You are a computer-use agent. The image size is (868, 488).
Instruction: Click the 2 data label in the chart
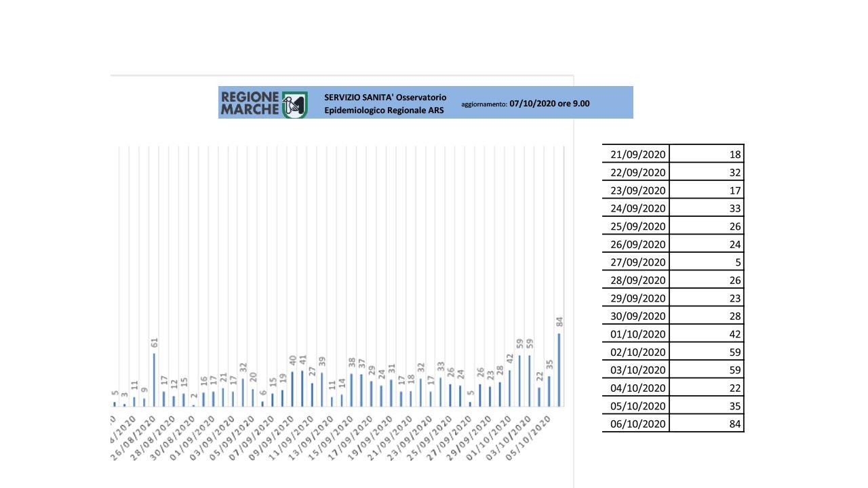coord(194,397)
